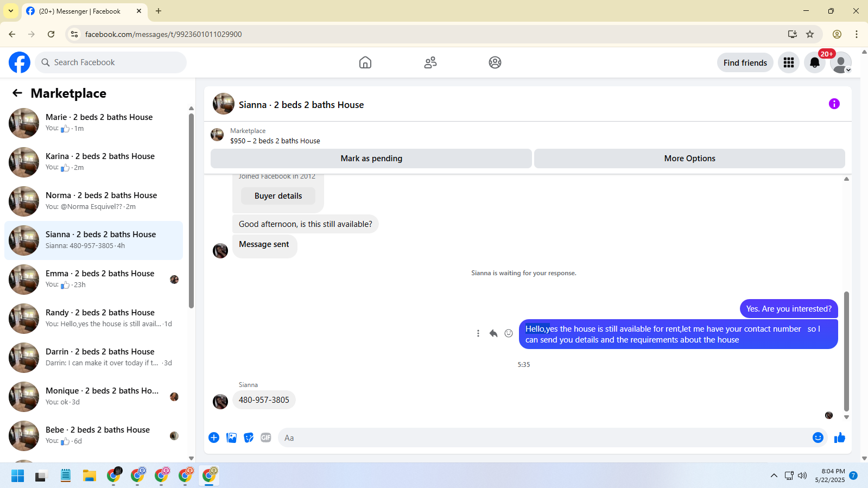The width and height of the screenshot is (868, 488).
Task: Open Marie's conversation
Action: (94, 123)
